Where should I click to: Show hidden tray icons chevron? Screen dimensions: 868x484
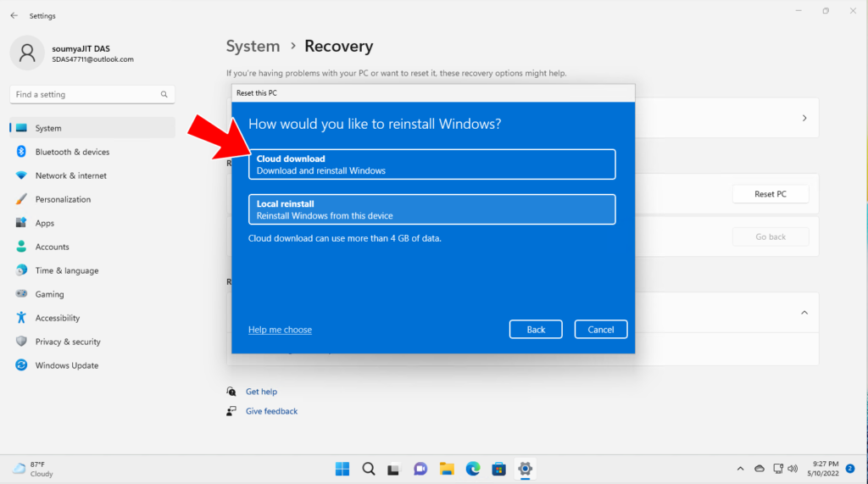tap(740, 469)
